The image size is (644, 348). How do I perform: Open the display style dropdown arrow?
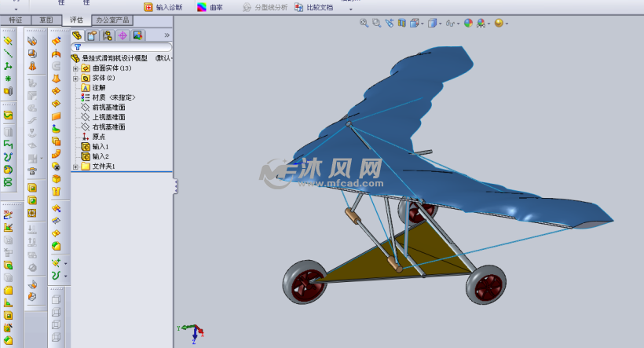[442, 24]
